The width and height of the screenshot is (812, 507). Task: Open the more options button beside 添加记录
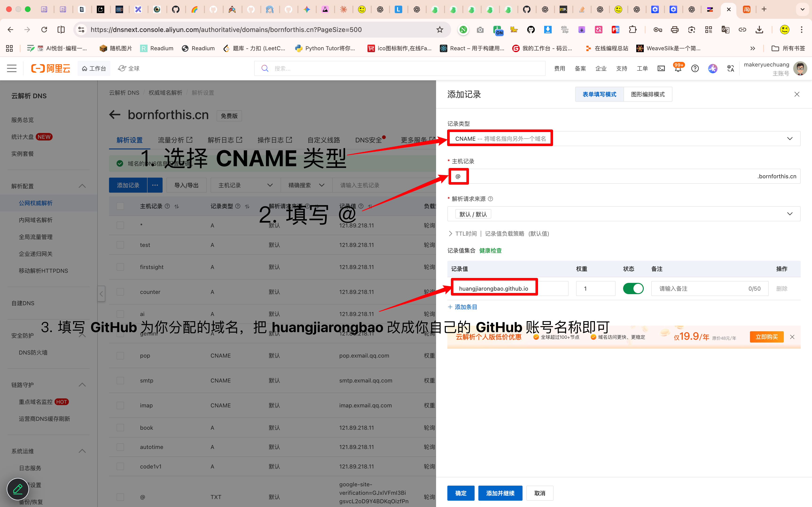tap(155, 185)
